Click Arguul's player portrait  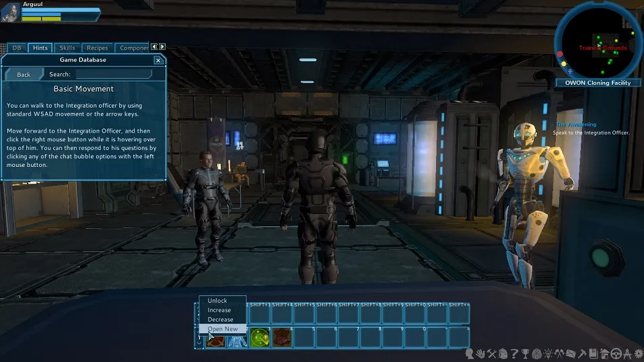10,11
